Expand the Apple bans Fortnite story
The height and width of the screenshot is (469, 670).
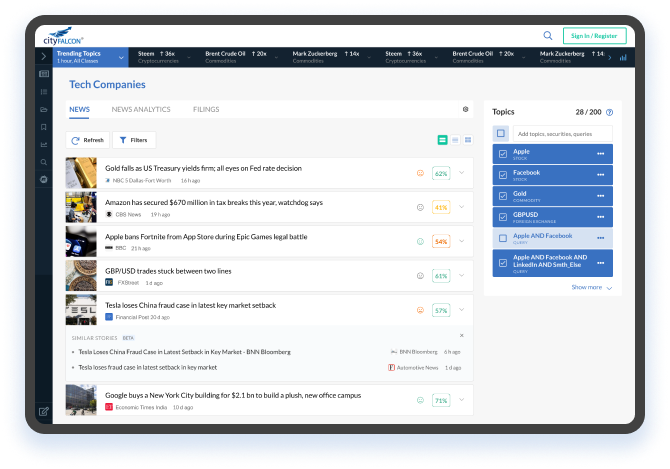coord(461,241)
